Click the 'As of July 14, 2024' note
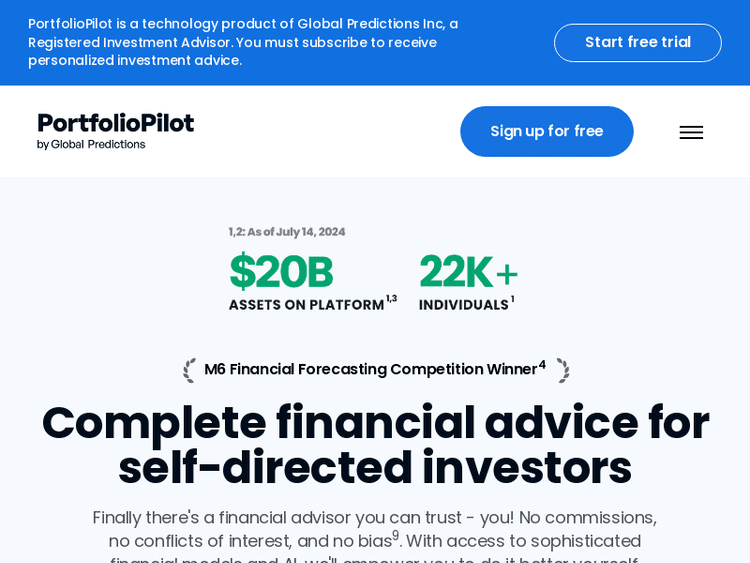This screenshot has width=750, height=563. tap(287, 232)
